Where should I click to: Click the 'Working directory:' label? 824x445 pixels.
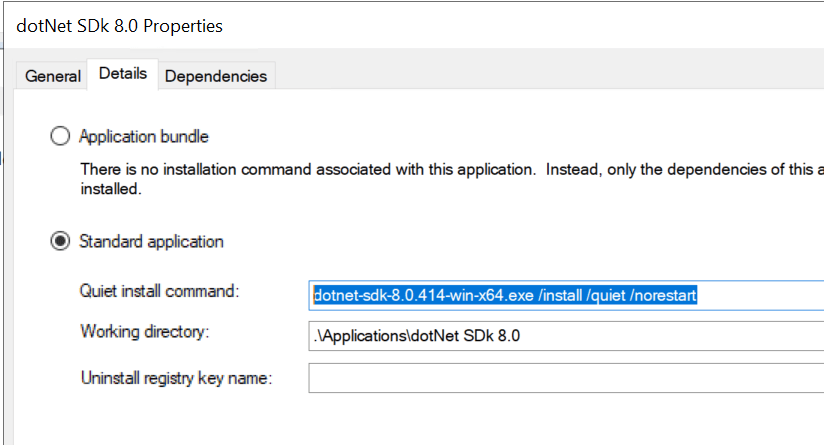pos(145,332)
